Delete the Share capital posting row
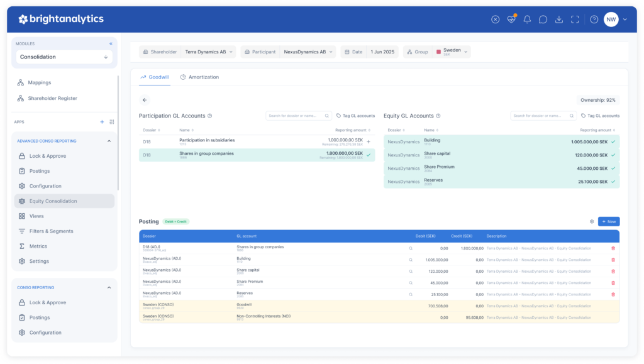The height and width of the screenshot is (364, 644). [x=613, y=271]
